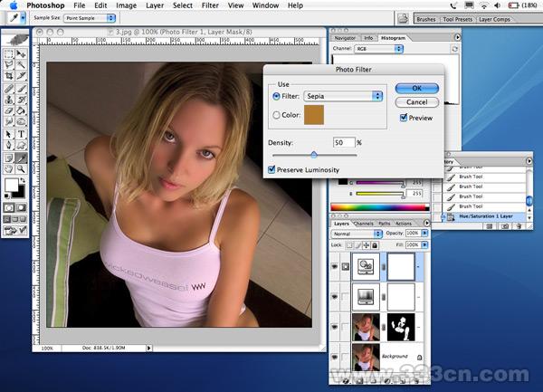Select the Color radio button
This screenshot has width=543, height=392.
click(276, 115)
